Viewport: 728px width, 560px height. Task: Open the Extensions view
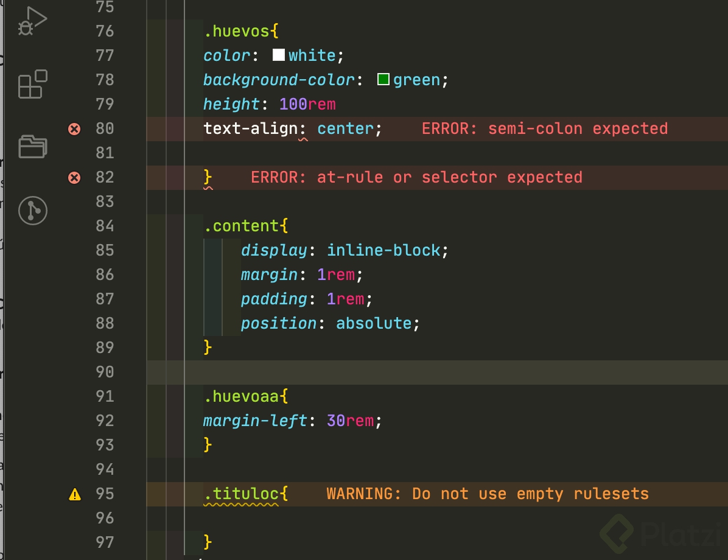point(32,84)
